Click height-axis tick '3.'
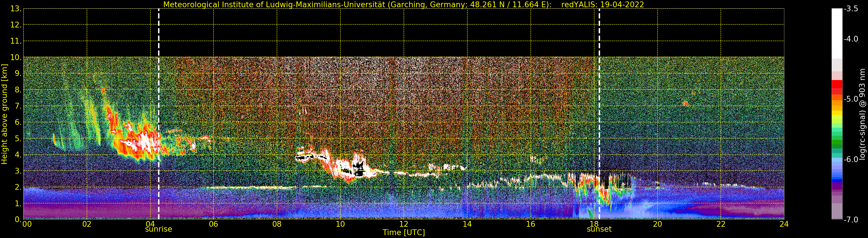Screen dimensions: 868x238 18,171
